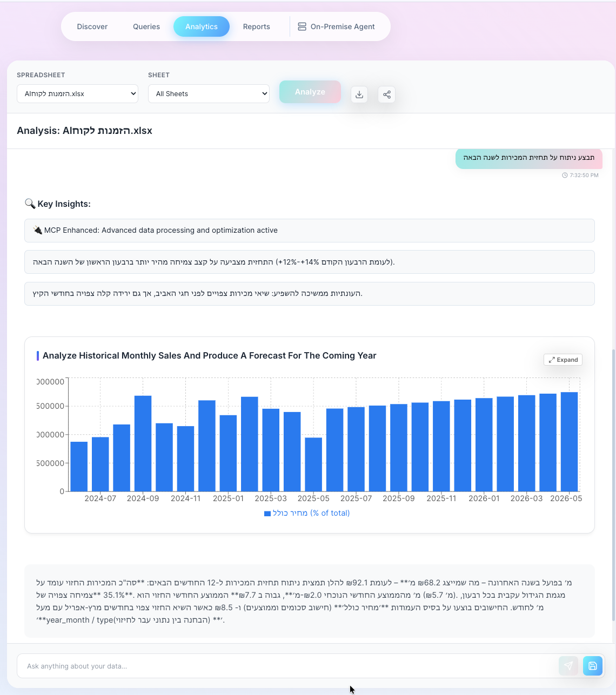Expand the sales forecast chart
This screenshot has height=695, width=616.
tap(563, 360)
